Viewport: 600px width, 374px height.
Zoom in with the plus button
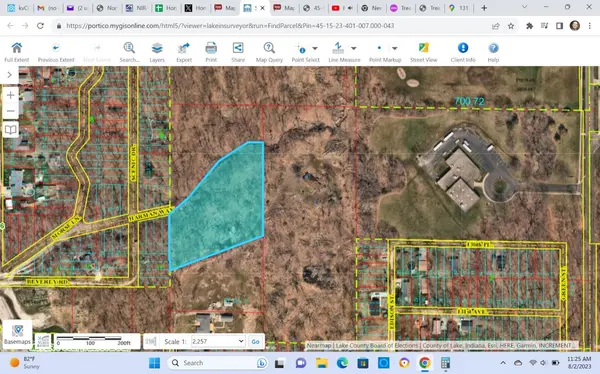[x=10, y=95]
